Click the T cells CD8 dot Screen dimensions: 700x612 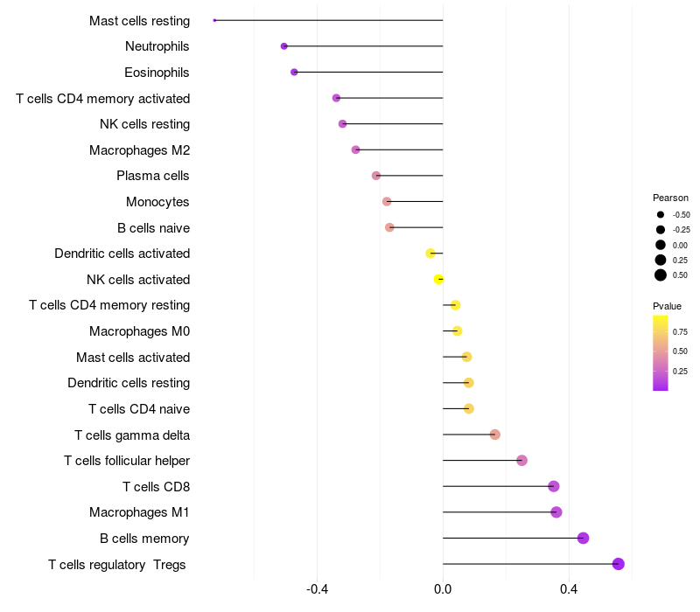[x=554, y=486]
